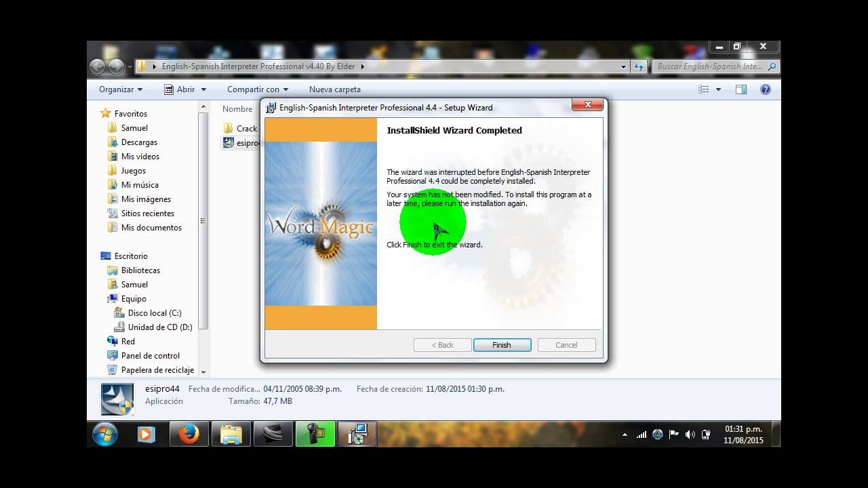Click Cancel in the Setup Wizard dialog
Screen dimensions: 868x488
[x=566, y=345]
